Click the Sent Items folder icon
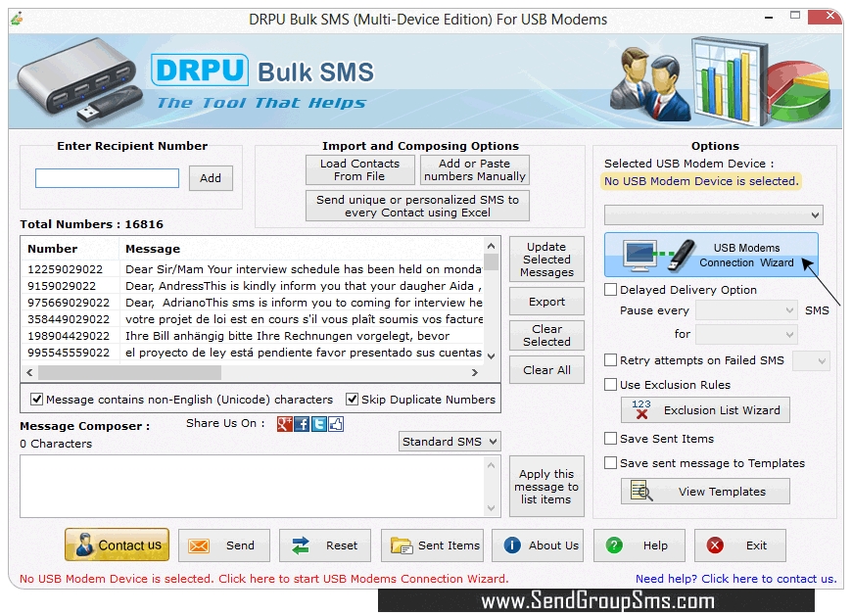The image size is (852, 616). (402, 545)
